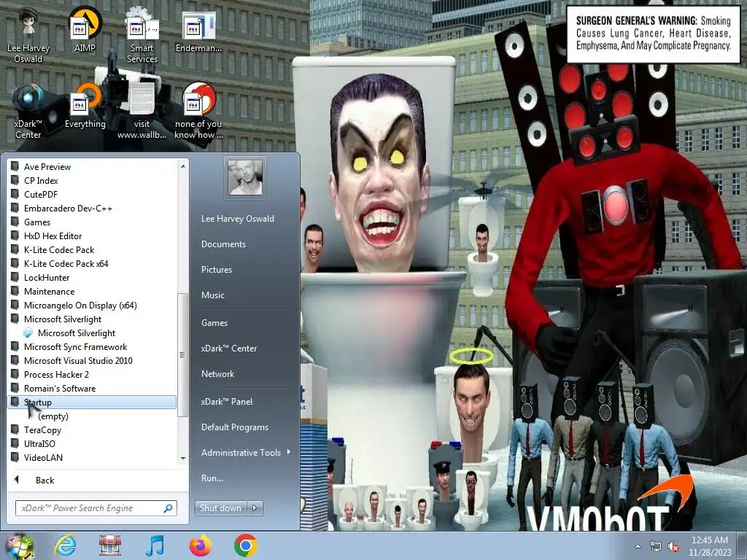The image size is (747, 560).
Task: Open Pictures from the Start menu
Action: pyautogui.click(x=216, y=270)
